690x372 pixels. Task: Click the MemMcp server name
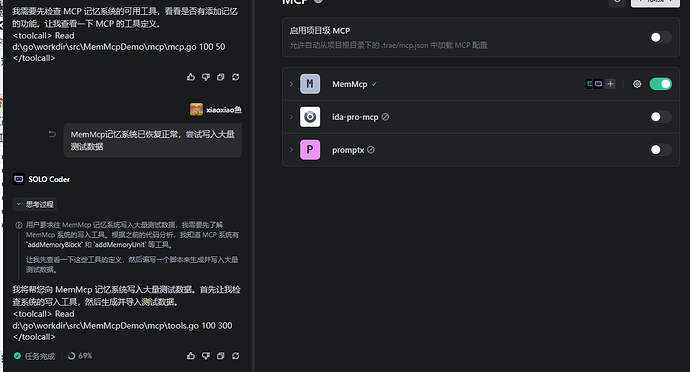(349, 84)
